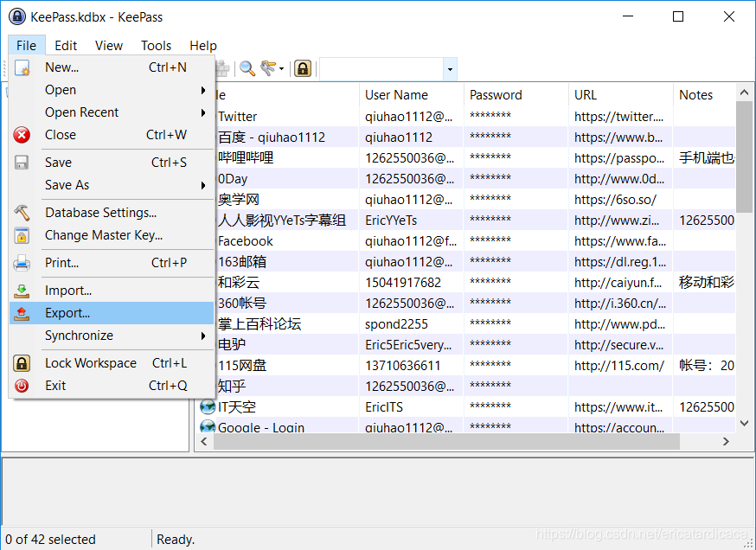Click the Database Settings hammer icon
This screenshot has width=756, height=550.
tap(22, 213)
